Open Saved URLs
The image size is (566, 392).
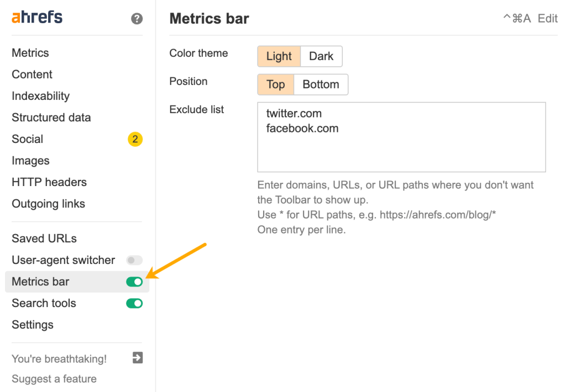[44, 238]
